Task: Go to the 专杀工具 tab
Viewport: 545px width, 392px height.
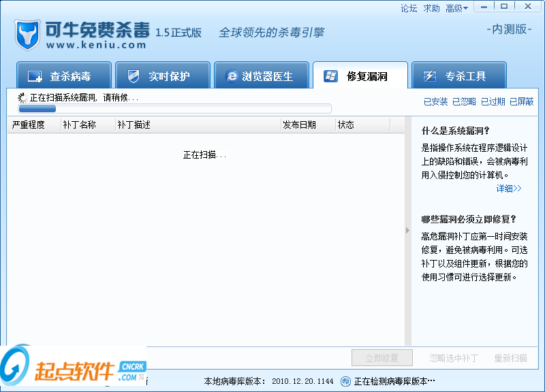Action: (458, 75)
